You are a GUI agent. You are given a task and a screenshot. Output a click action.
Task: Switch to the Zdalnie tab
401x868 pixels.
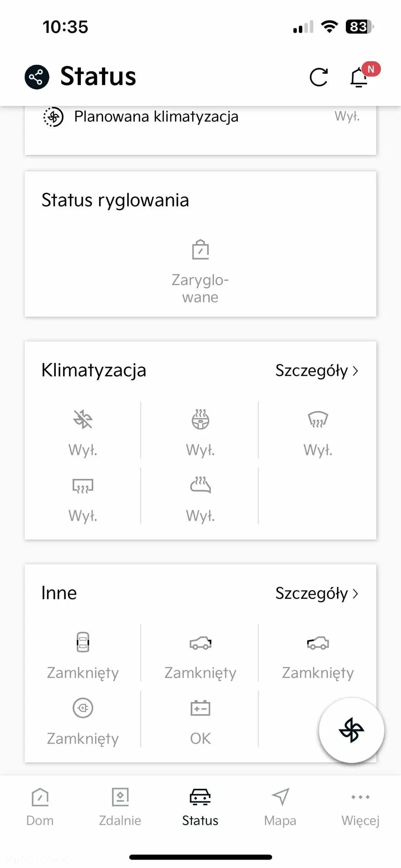tap(120, 807)
